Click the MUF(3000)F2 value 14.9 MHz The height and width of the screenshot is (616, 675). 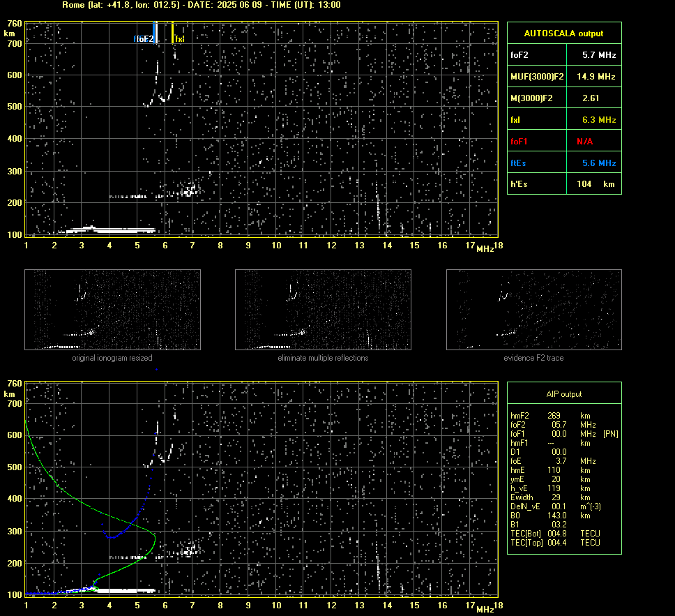(596, 77)
